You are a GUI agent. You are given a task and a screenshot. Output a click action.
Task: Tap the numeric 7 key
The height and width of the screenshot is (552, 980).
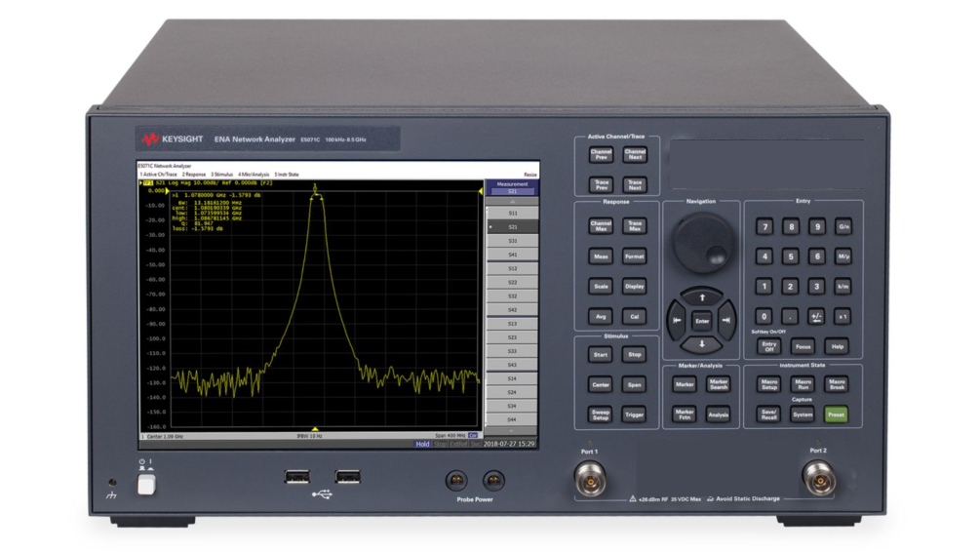[x=764, y=226]
